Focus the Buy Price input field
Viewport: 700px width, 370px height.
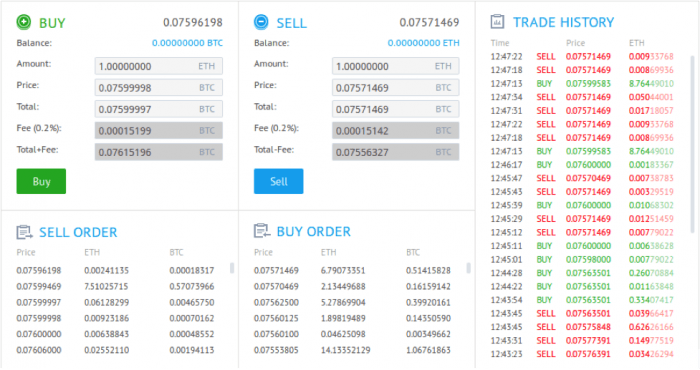[158, 87]
